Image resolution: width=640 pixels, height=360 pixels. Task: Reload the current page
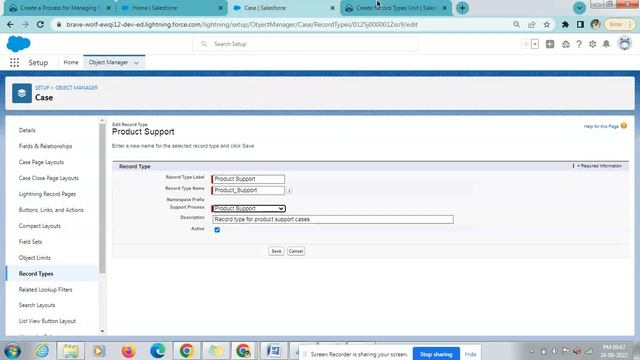point(40,24)
